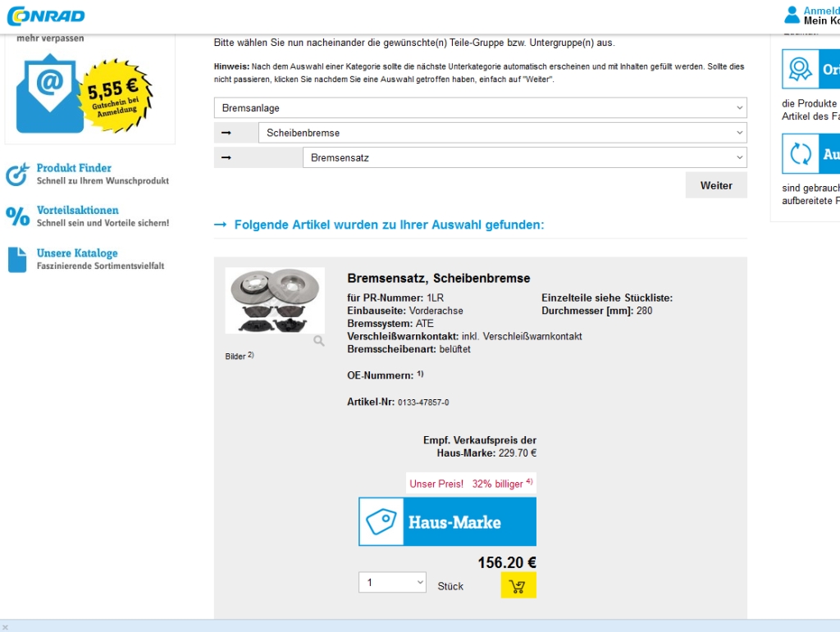Screen dimensions: 840x632
Task: Open the Bremsensatz sub-group dropdown
Action: [524, 157]
